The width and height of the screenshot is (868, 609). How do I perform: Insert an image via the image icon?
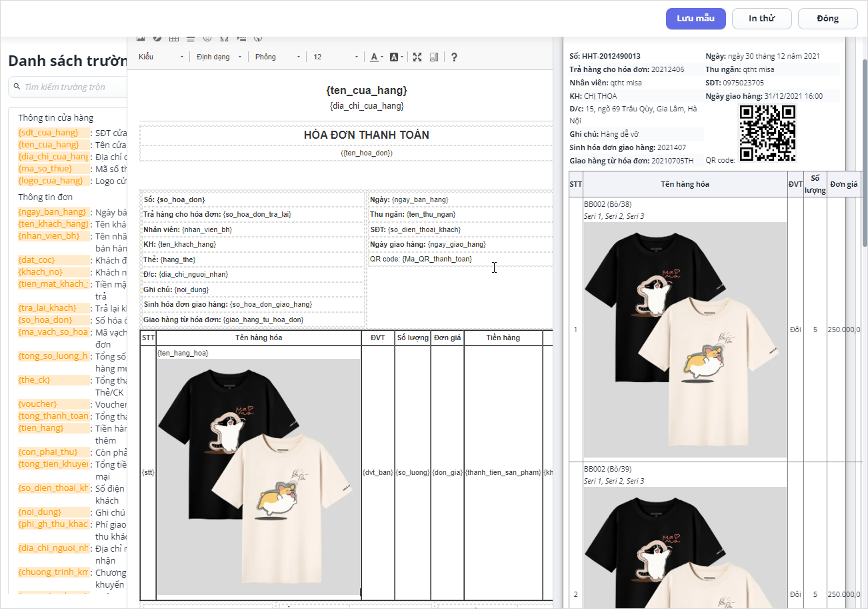(x=141, y=38)
